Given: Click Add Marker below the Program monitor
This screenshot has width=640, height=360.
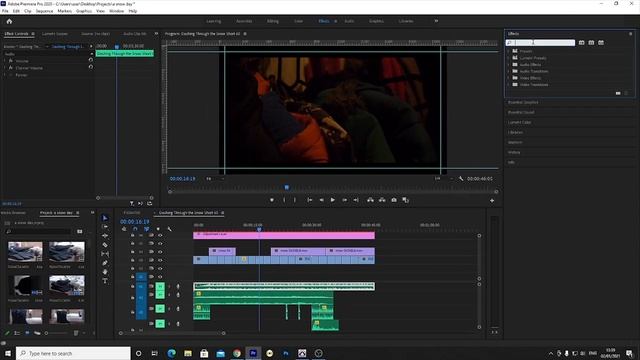Looking at the screenshot, I should [272, 200].
